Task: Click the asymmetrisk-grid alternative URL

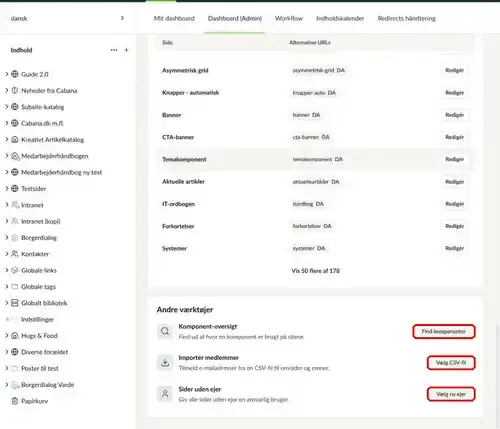Action: coord(319,70)
